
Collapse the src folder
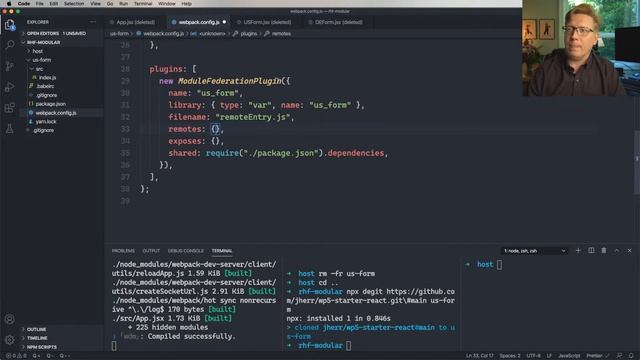pos(39,69)
